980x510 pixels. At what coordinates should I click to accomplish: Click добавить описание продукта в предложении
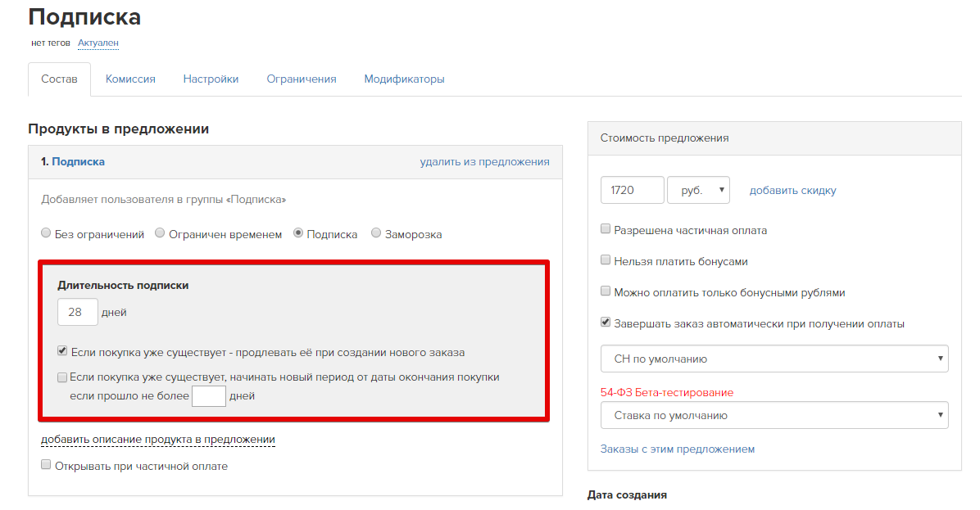pyautogui.click(x=158, y=440)
